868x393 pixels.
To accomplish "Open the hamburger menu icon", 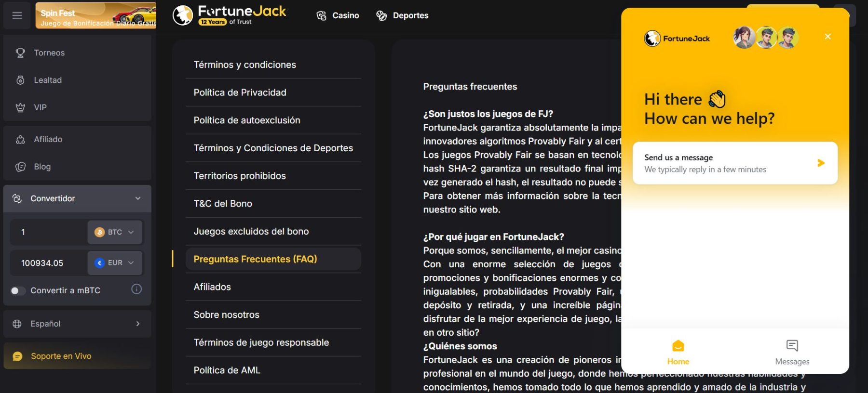I will coord(17,15).
